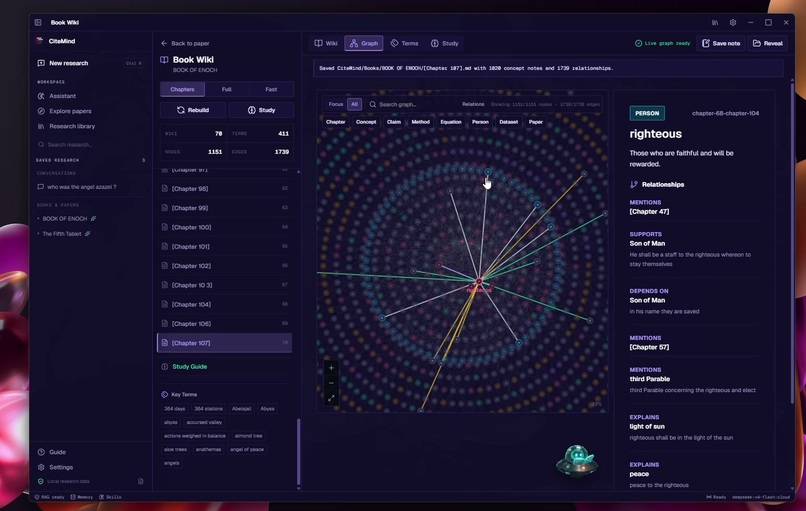Open [Chapter 99] in chapter list
Image resolution: width=806 pixels, height=511 pixels.
tap(225, 208)
